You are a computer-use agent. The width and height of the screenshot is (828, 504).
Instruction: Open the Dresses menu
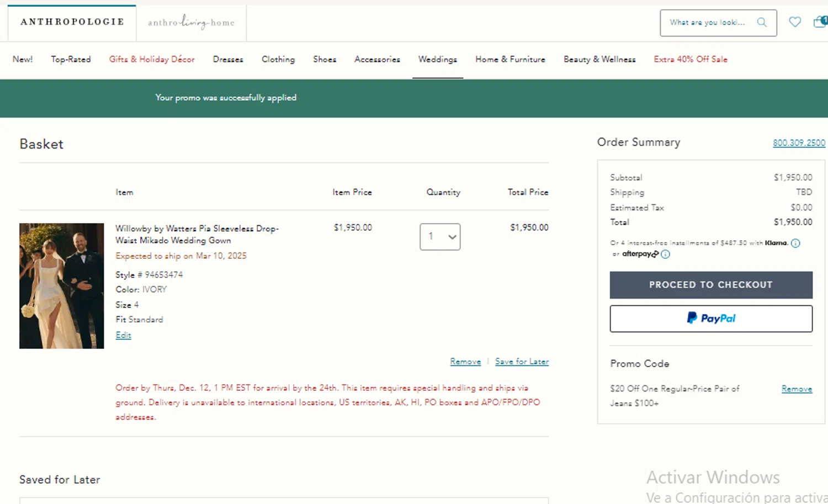point(228,59)
